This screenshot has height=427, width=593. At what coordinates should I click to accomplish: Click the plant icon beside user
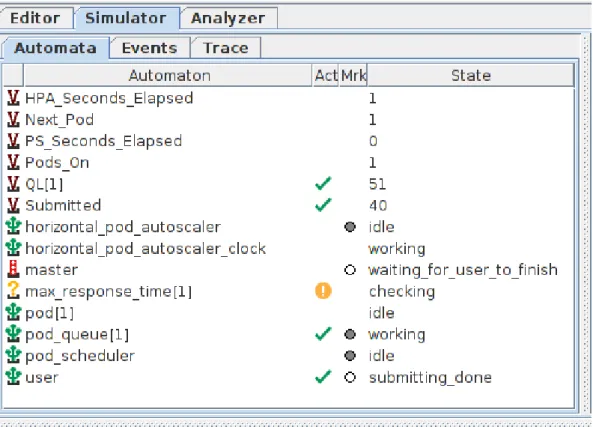click(x=13, y=377)
